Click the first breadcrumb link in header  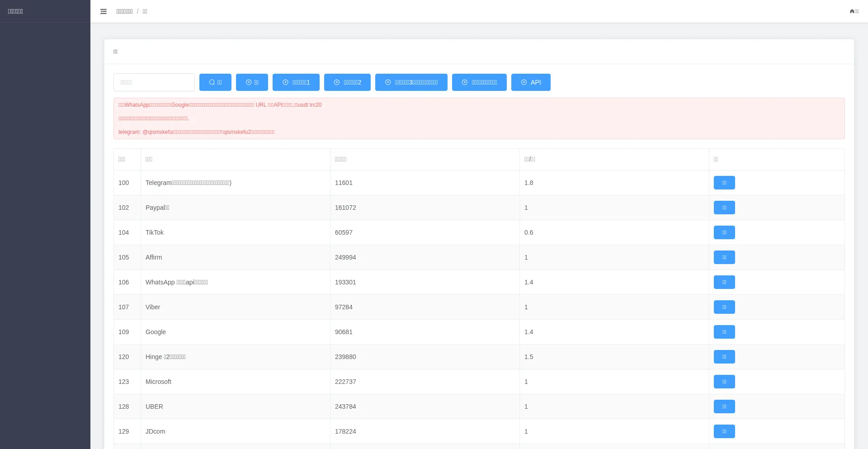click(x=124, y=11)
